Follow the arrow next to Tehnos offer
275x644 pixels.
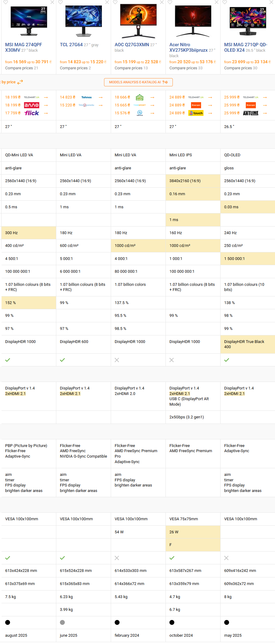(101, 97)
